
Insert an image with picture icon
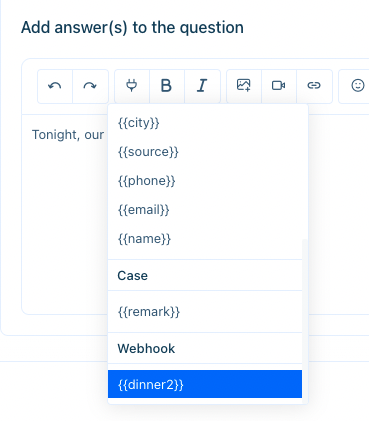coord(244,85)
